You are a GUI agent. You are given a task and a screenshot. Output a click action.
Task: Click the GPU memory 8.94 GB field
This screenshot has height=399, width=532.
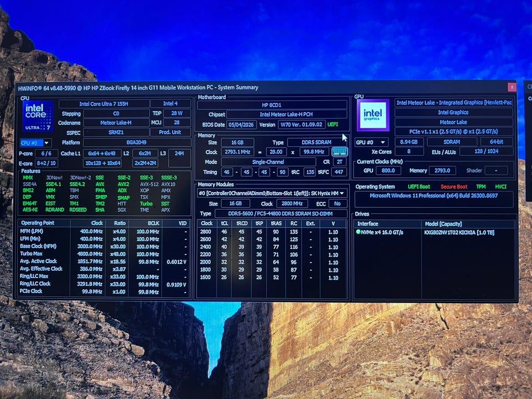coord(408,142)
